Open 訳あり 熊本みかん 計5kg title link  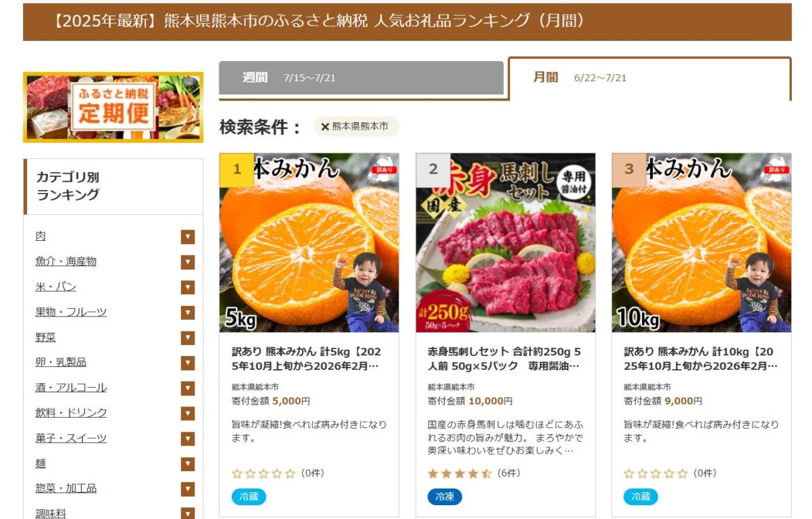tap(306, 359)
